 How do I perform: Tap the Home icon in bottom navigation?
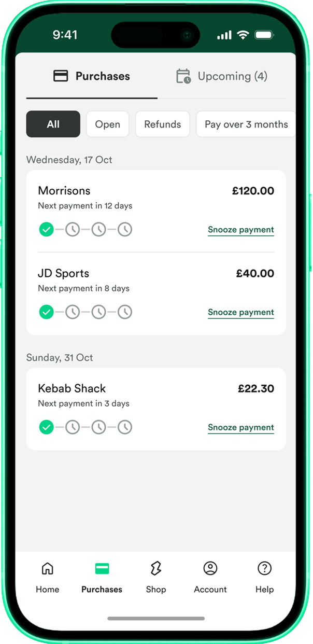(47, 569)
